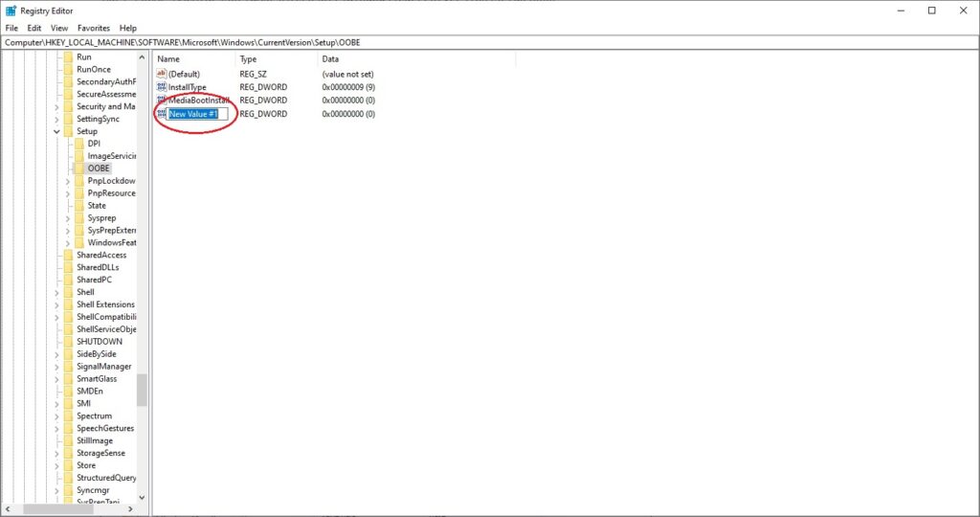Select the RunOnce folder icon
This screenshot has height=517, width=980.
point(68,70)
